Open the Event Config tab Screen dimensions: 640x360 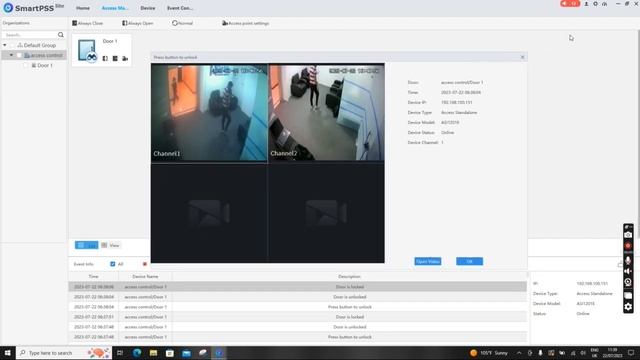tap(180, 8)
